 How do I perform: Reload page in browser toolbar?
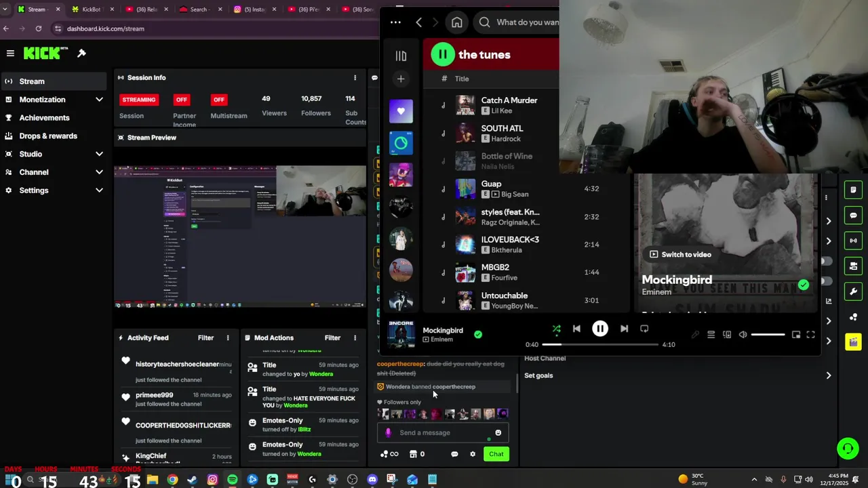pos(38,28)
